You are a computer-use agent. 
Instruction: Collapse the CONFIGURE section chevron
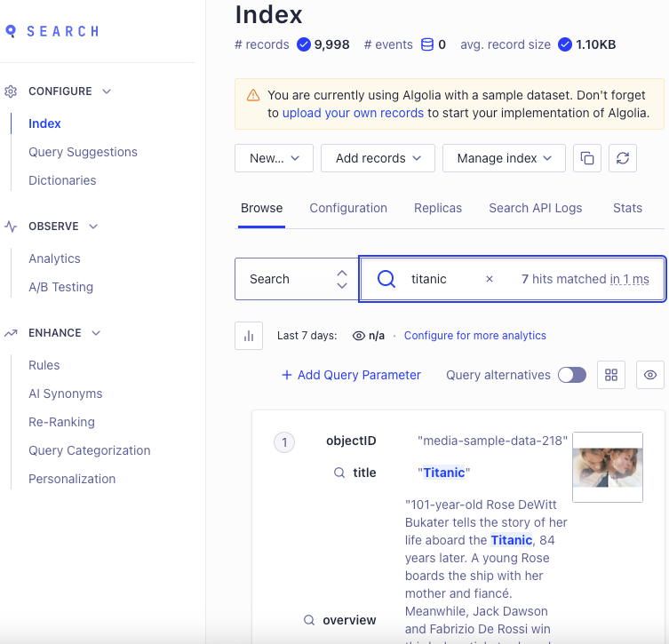(107, 91)
